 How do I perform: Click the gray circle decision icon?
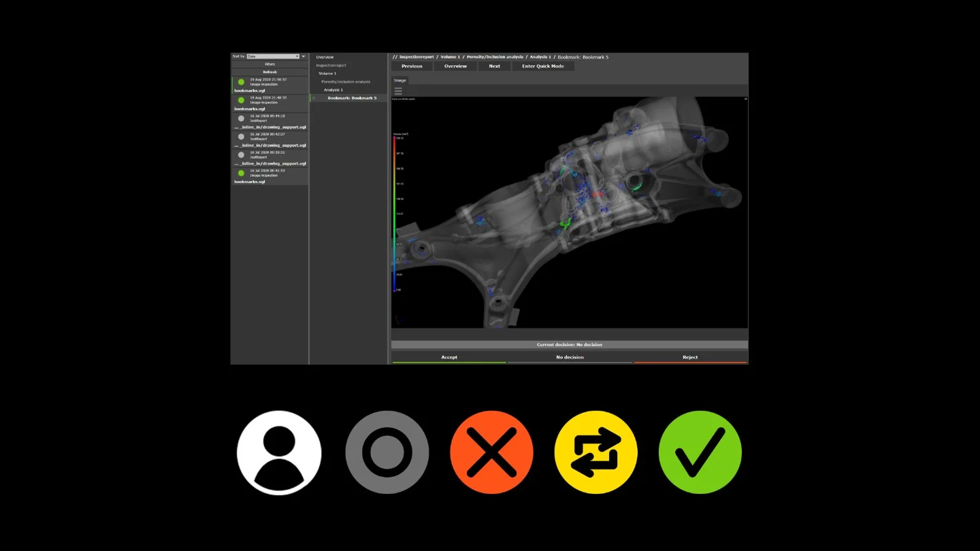[387, 451]
